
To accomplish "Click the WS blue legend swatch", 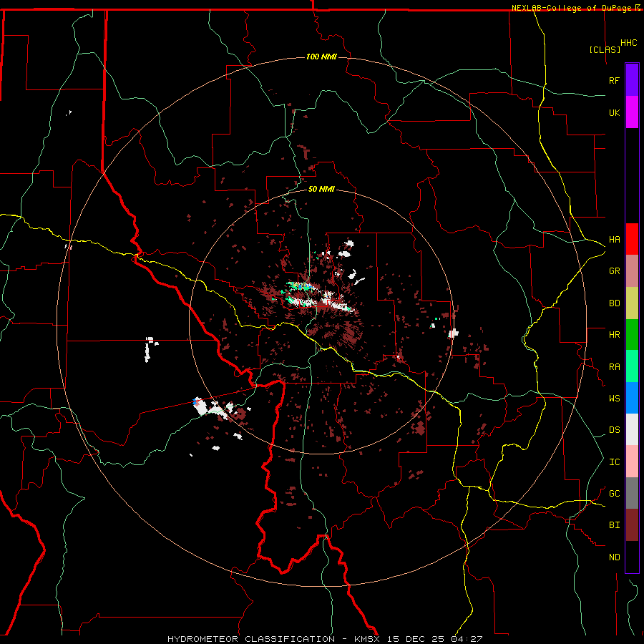I will pyautogui.click(x=632, y=398).
